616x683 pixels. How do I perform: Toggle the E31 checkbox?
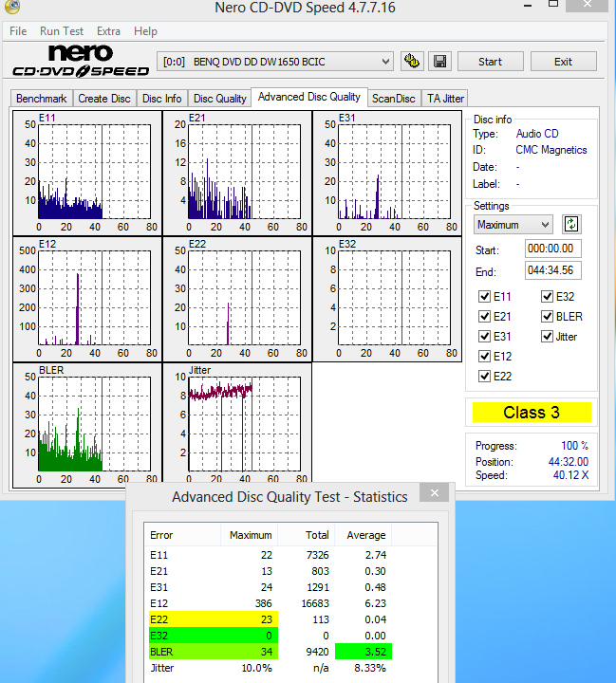coord(484,337)
